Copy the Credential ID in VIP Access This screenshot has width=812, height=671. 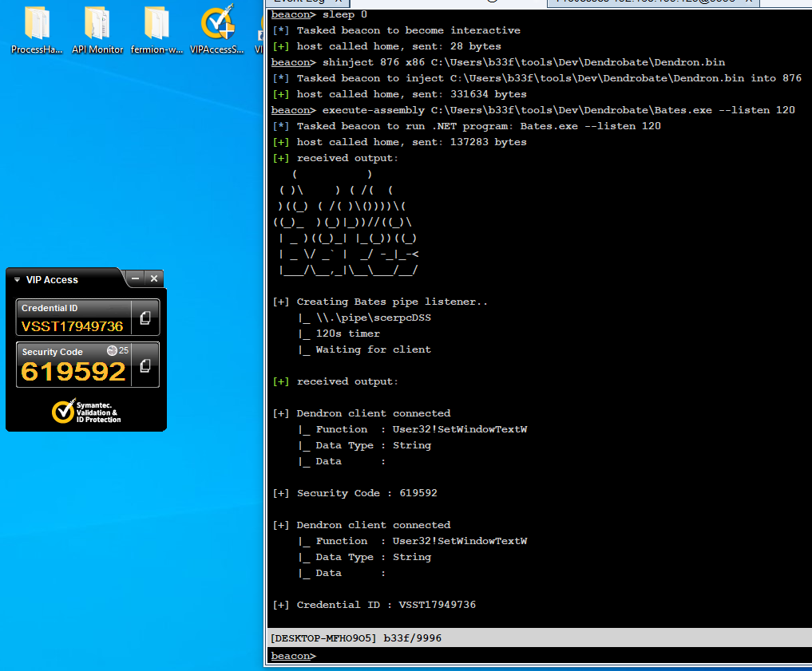tap(145, 318)
